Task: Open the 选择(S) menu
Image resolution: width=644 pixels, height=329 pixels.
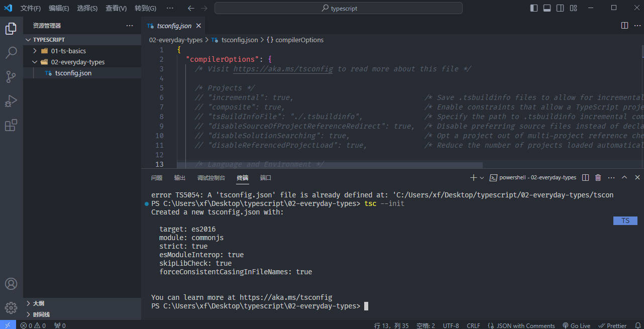Action: pyautogui.click(x=87, y=8)
